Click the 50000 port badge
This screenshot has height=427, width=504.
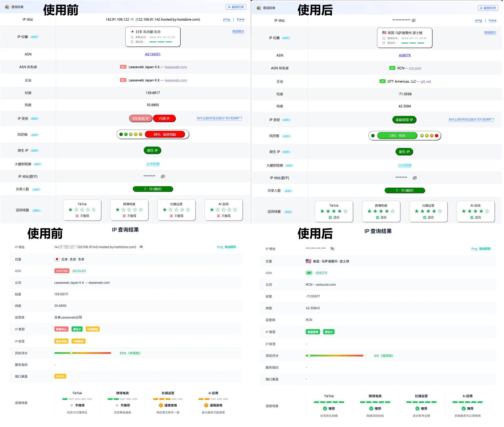tap(60, 376)
